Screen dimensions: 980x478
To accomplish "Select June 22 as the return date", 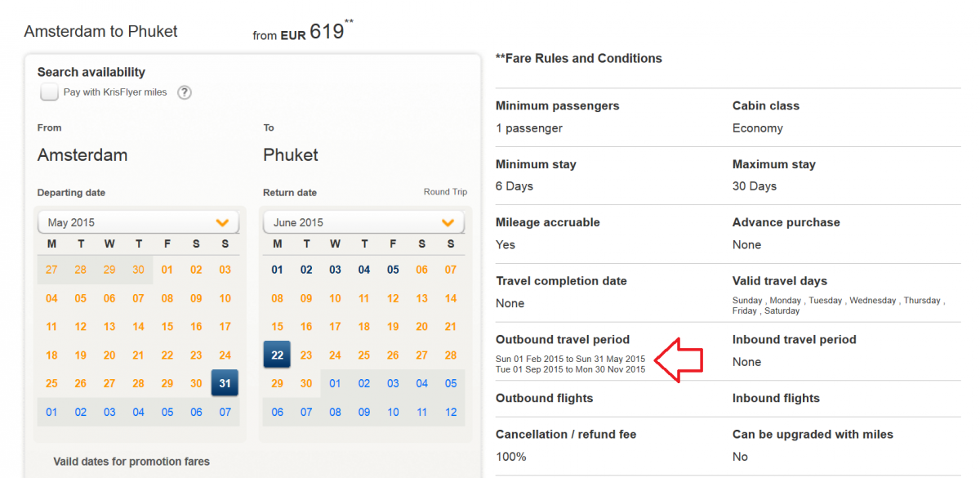I will 277,355.
